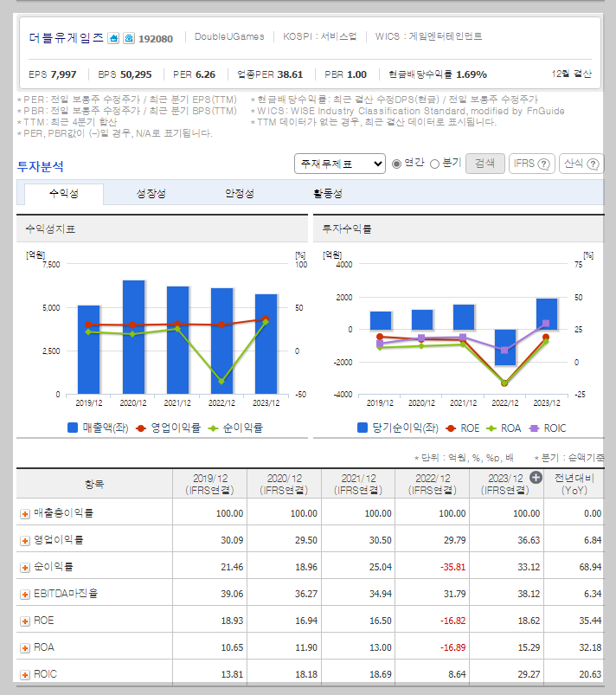Select the 연간 radio button
The image size is (616, 695).
pos(396,164)
